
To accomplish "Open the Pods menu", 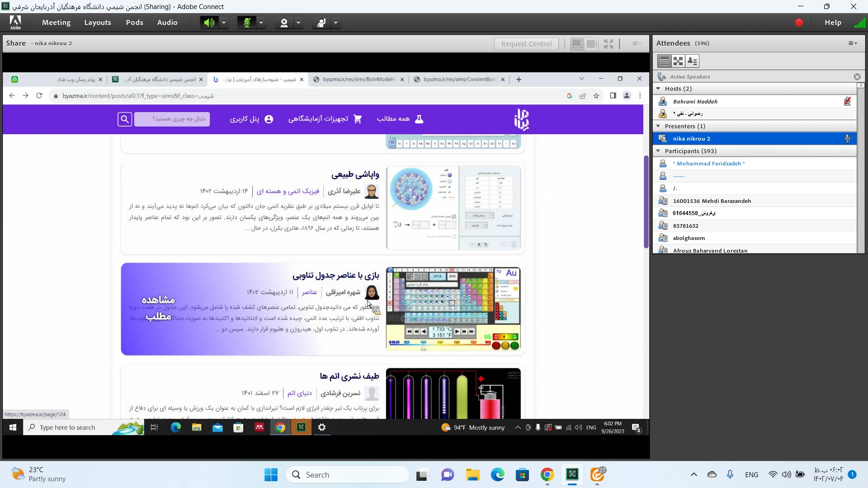I will point(134,23).
